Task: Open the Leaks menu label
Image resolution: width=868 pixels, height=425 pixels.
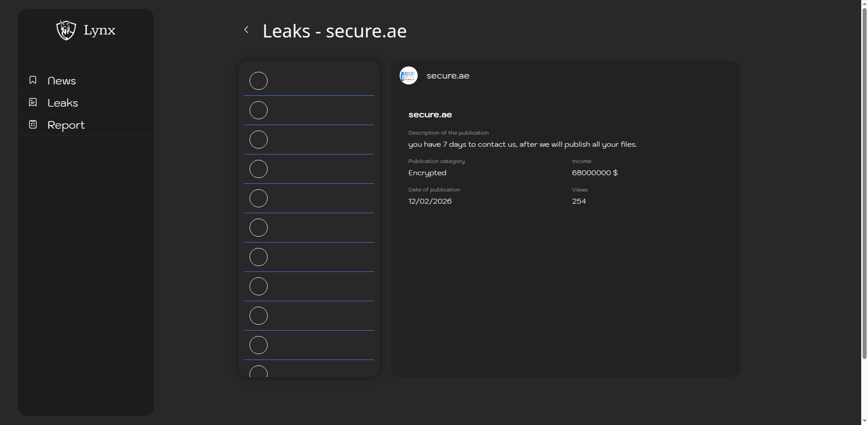Action: (63, 103)
